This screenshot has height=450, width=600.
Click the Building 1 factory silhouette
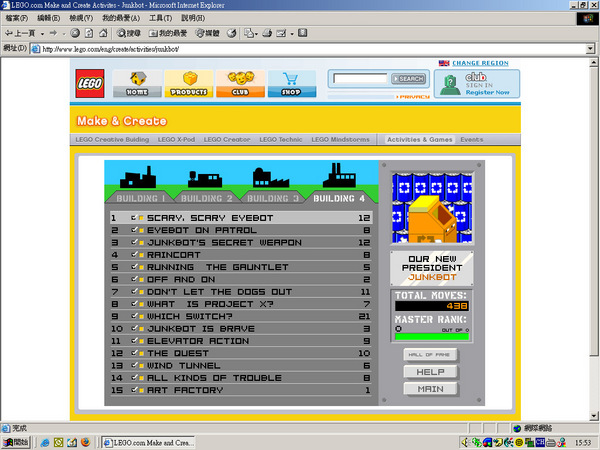[138, 178]
